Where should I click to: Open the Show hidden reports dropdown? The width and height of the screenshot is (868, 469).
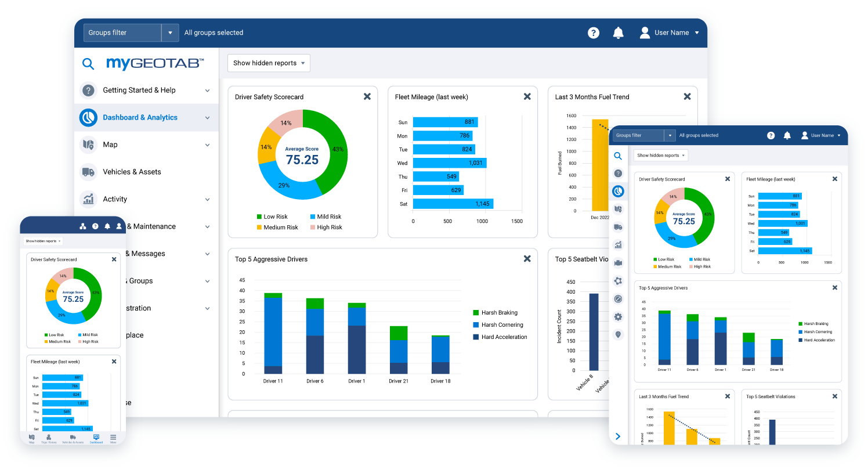269,63
